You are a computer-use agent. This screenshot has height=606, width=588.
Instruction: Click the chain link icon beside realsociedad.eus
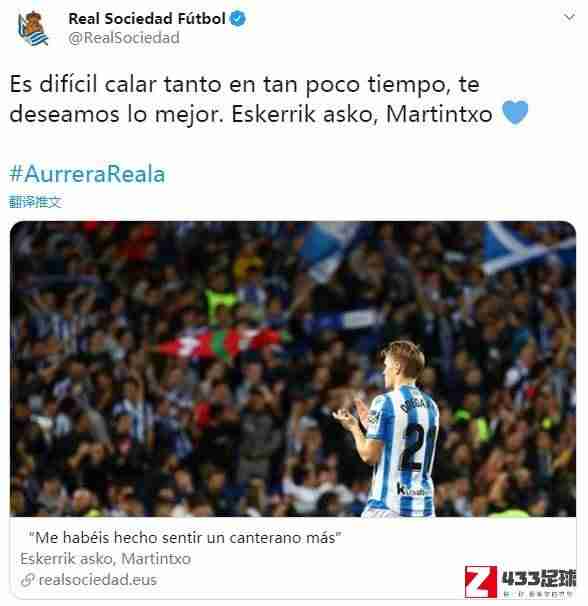[x=28, y=580]
